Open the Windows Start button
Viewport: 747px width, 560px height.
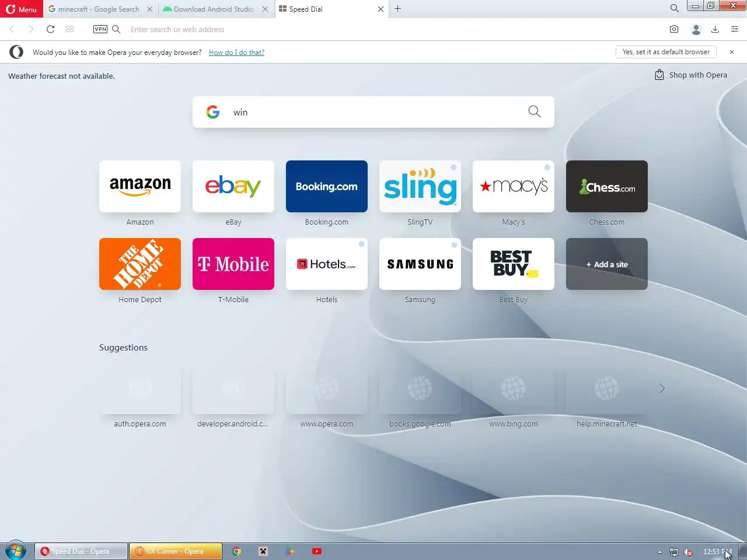[x=15, y=551]
